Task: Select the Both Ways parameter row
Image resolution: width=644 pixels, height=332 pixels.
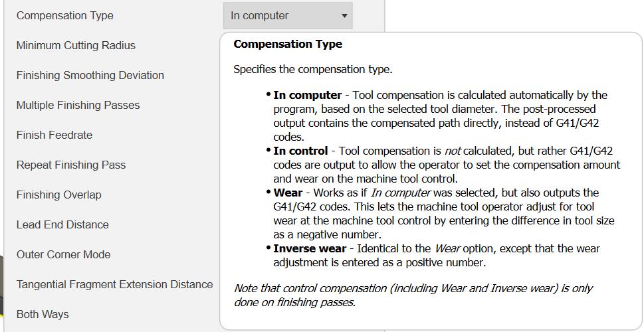Action: point(43,314)
